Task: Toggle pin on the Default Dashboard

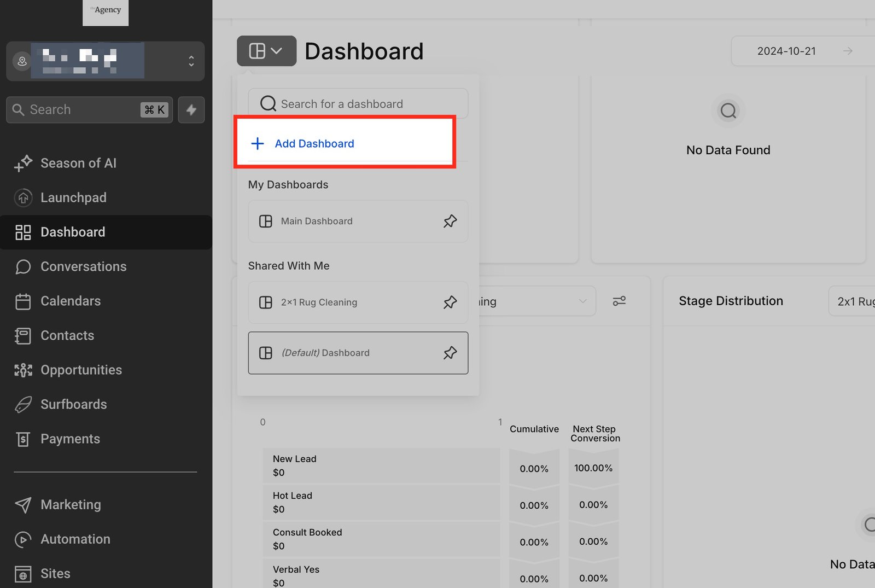Action: coord(450,353)
